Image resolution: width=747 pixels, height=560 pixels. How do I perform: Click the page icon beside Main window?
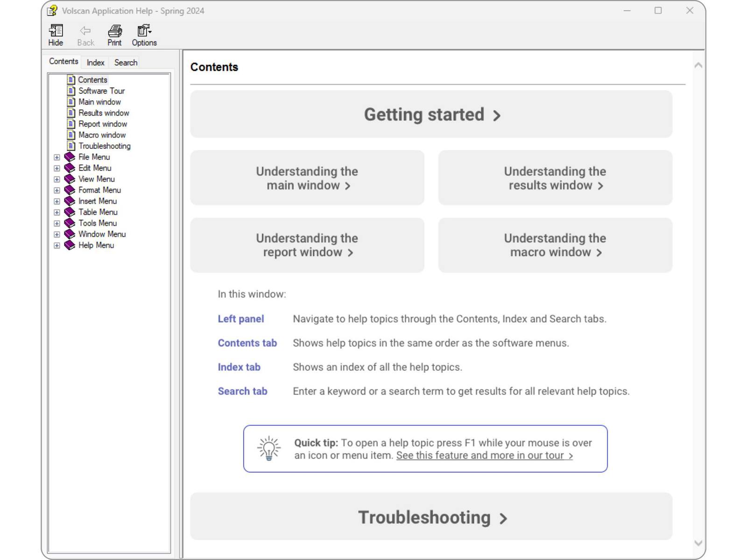[x=71, y=102]
